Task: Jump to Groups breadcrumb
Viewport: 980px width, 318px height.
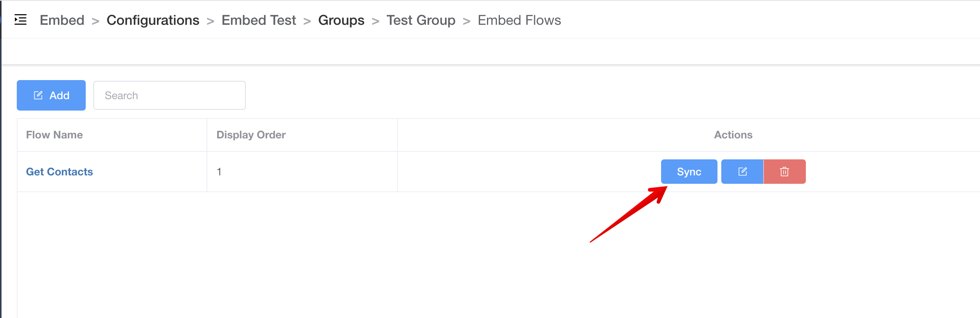Action: coord(341,20)
